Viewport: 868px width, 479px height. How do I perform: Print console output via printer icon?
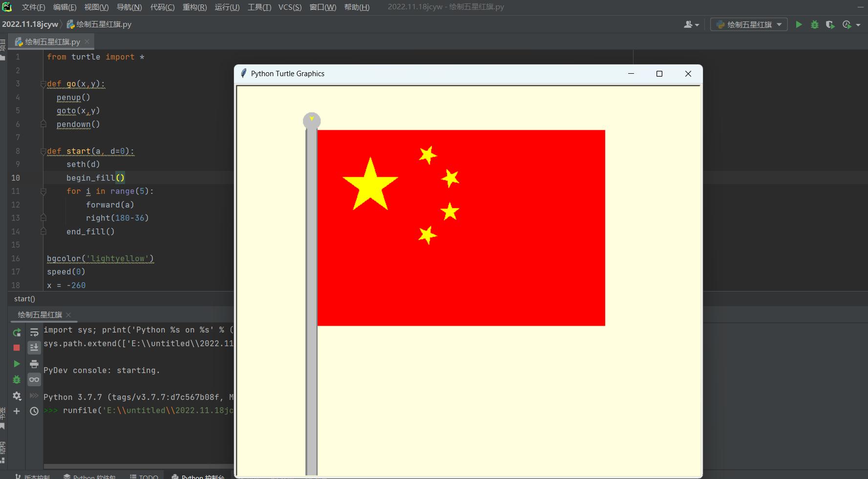click(x=34, y=364)
